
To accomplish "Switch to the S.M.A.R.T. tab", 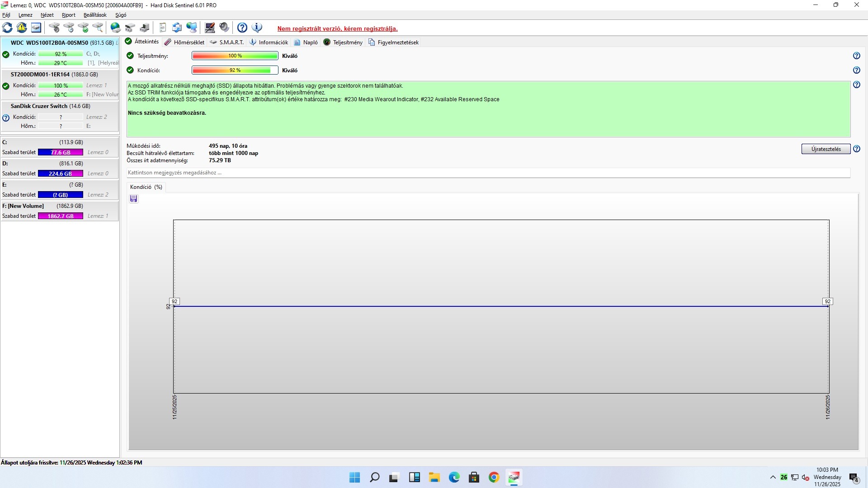I will coord(227,42).
